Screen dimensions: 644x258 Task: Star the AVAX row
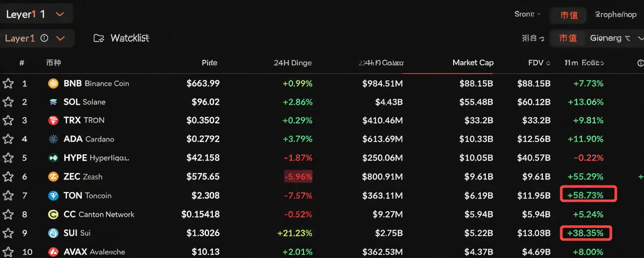8,252
